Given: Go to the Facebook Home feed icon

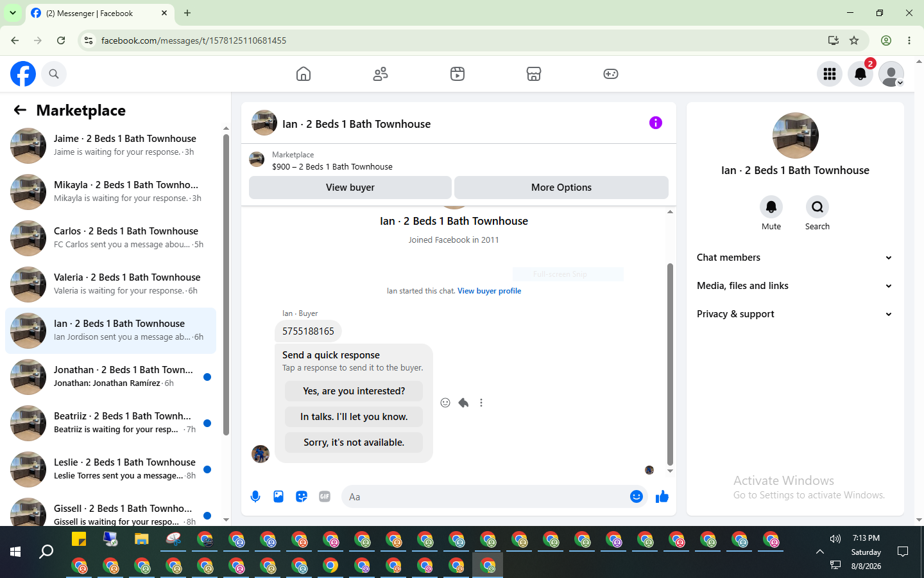Looking at the screenshot, I should click(x=304, y=74).
